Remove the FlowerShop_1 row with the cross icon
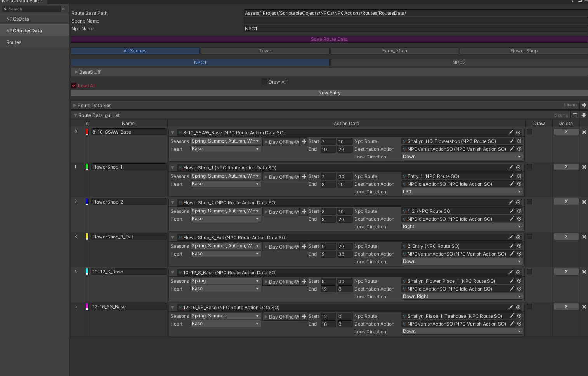588x376 pixels. [x=584, y=167]
